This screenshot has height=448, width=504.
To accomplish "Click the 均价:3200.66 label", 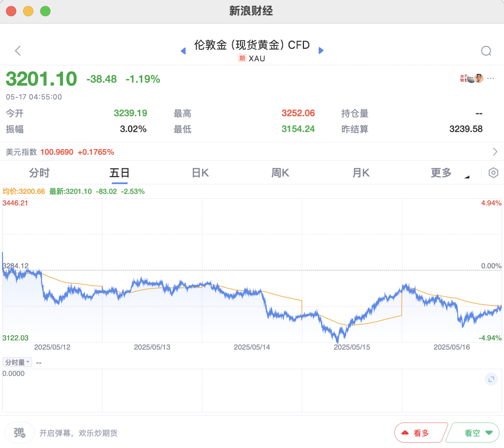I will (x=24, y=192).
